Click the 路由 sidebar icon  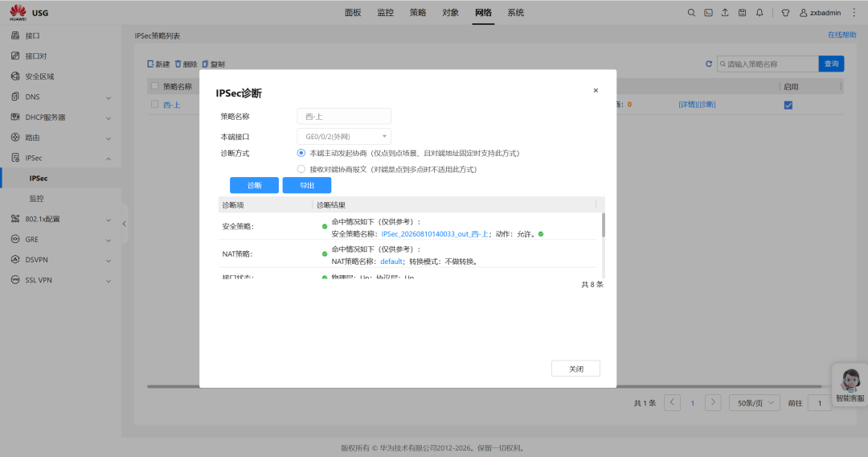click(x=15, y=138)
